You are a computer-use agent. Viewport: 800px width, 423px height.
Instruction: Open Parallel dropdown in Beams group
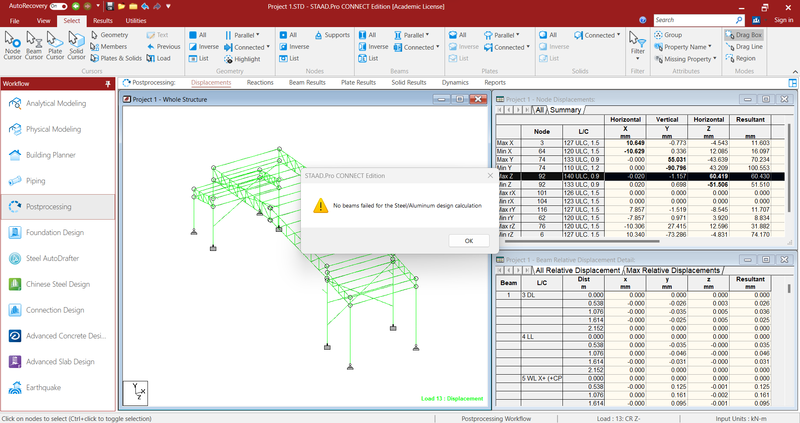[x=412, y=35]
